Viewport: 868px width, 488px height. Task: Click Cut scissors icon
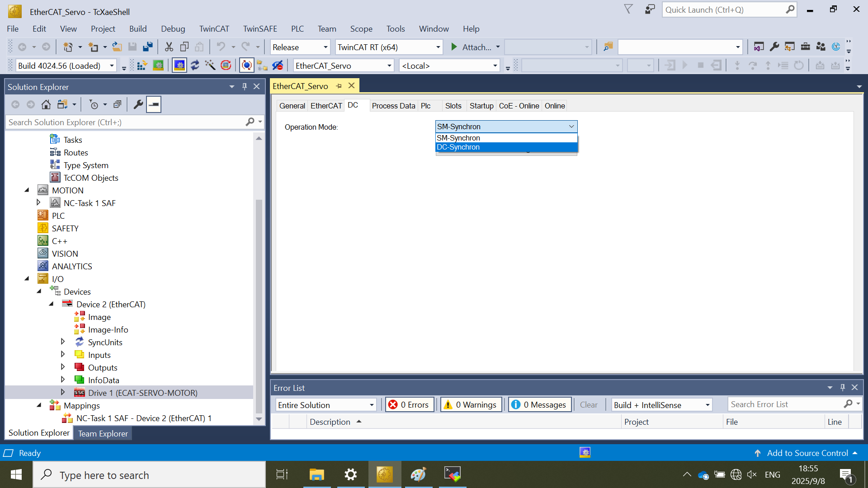[169, 47]
